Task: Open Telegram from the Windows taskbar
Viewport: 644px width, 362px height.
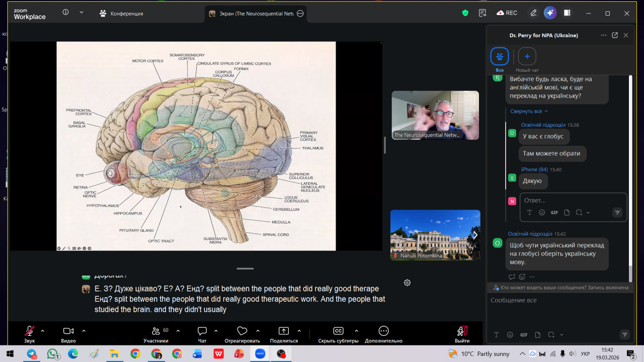Action: (32, 354)
